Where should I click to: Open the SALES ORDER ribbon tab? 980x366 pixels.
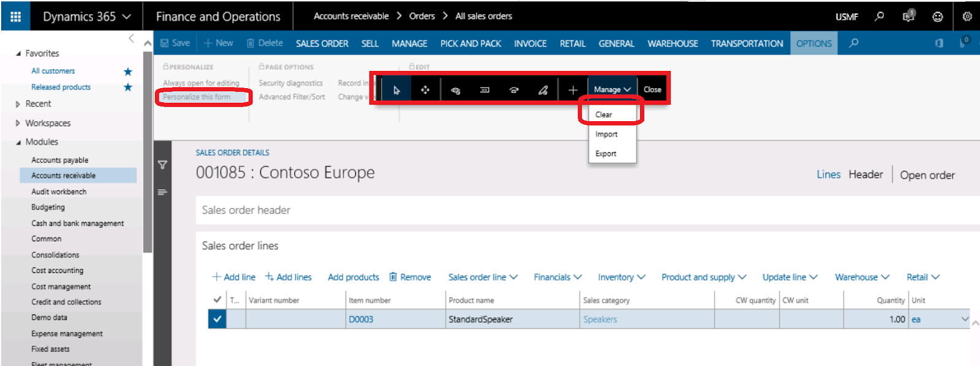322,43
